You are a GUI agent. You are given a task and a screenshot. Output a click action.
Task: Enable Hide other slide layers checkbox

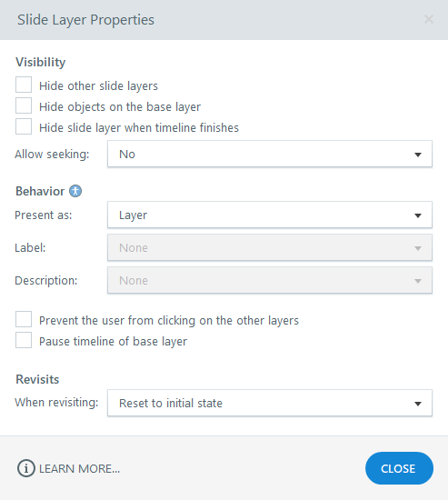pyautogui.click(x=24, y=85)
